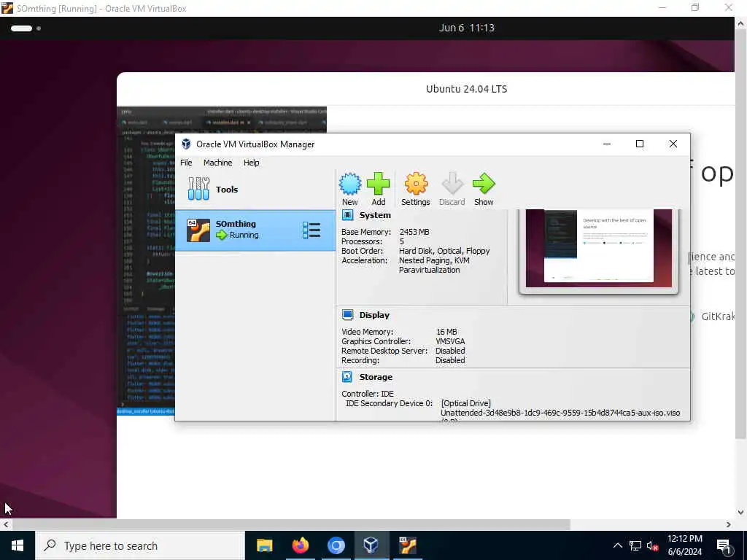This screenshot has height=560, width=747.
Task: Select the S0mthing Running VM entry
Action: click(x=255, y=230)
